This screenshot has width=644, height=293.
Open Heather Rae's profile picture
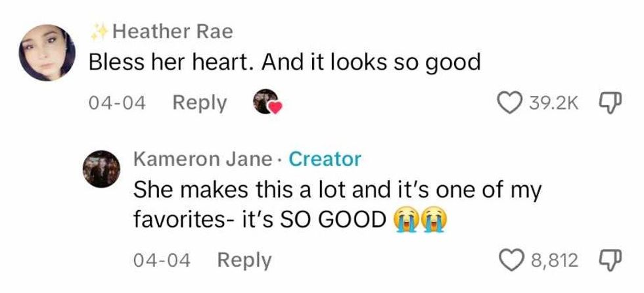47,53
